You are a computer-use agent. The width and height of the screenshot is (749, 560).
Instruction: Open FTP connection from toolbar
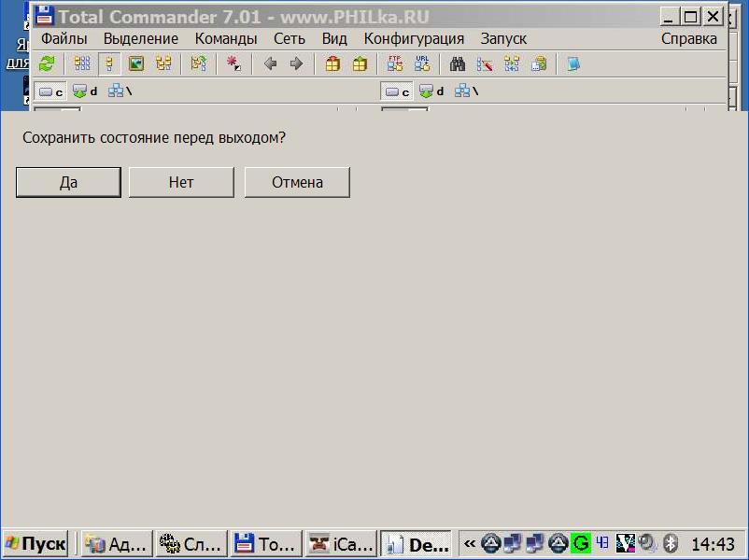pyautogui.click(x=395, y=63)
